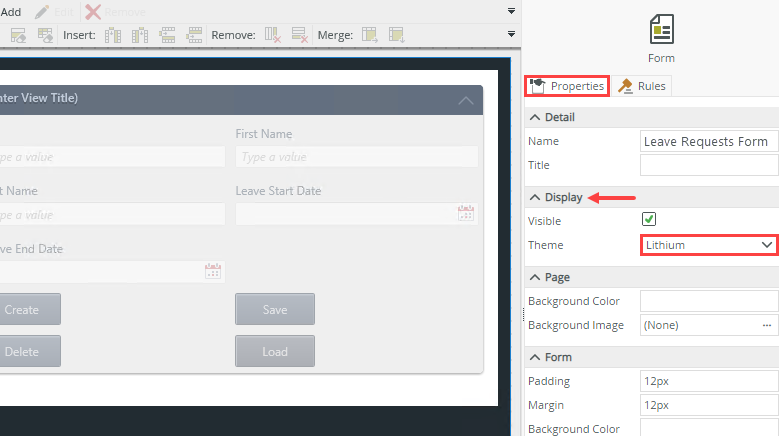Click the Leave Start Date input box

357,214
